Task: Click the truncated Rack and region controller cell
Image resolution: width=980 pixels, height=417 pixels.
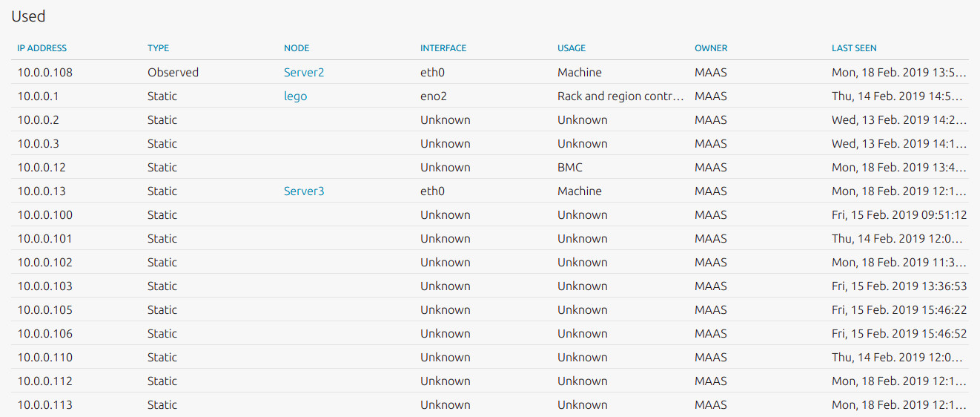Action: click(x=621, y=96)
